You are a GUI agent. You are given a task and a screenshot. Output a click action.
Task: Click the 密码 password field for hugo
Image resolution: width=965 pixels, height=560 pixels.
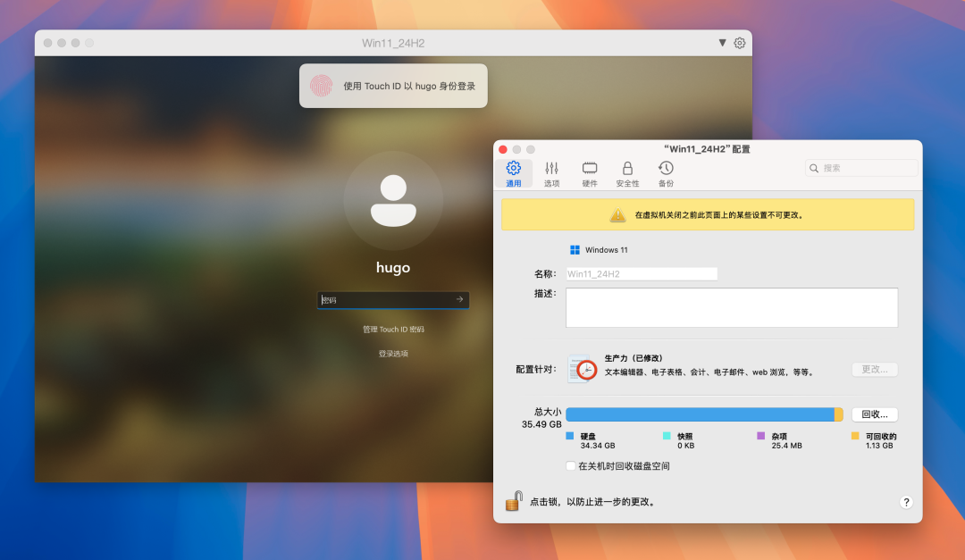393,300
